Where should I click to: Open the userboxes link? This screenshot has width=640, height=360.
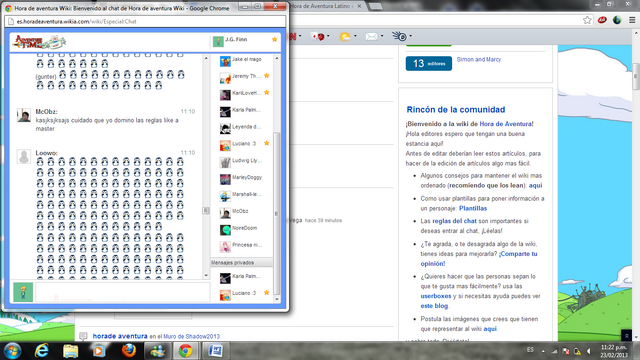click(436, 296)
